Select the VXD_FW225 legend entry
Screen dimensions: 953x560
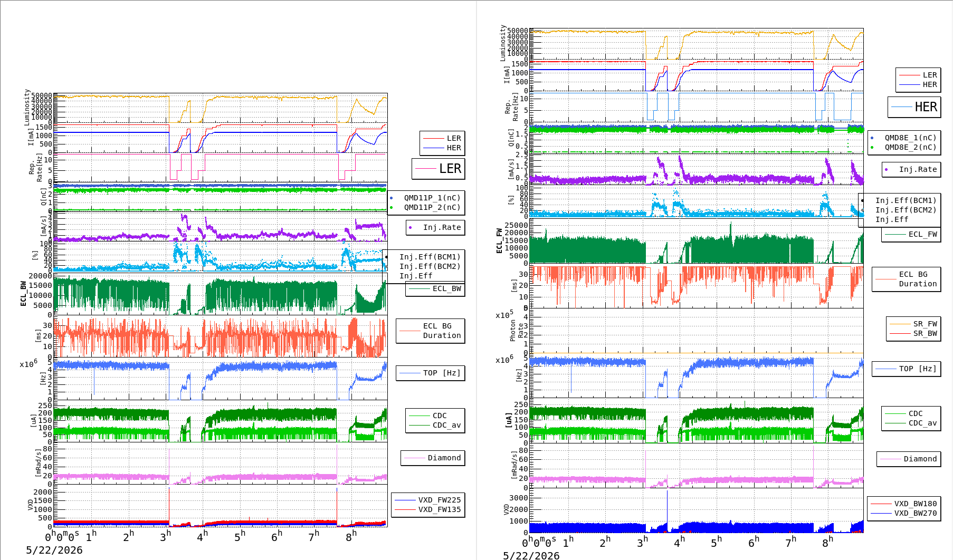coord(440,500)
